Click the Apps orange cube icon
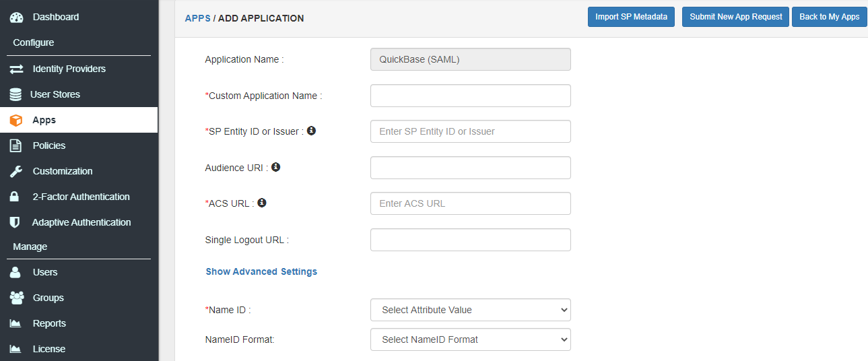The image size is (868, 361). point(16,120)
